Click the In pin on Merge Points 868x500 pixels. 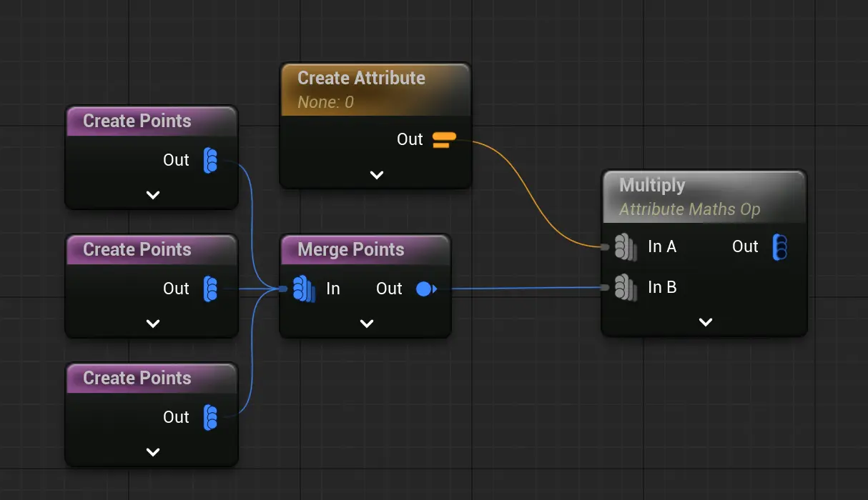pyautogui.click(x=303, y=289)
